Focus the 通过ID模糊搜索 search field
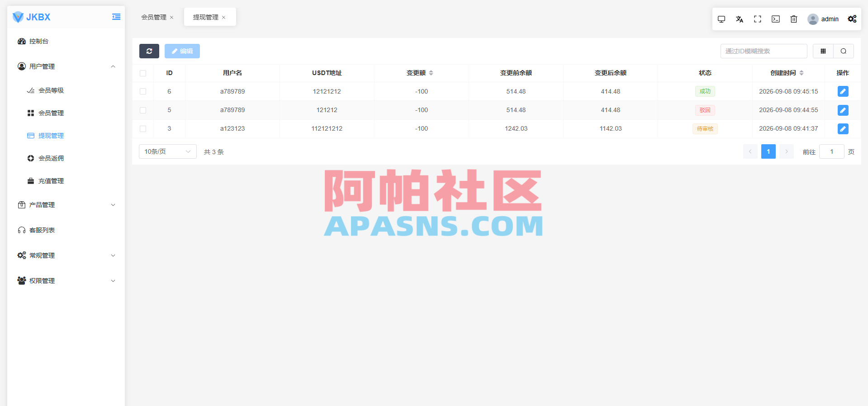The image size is (868, 406). click(764, 51)
